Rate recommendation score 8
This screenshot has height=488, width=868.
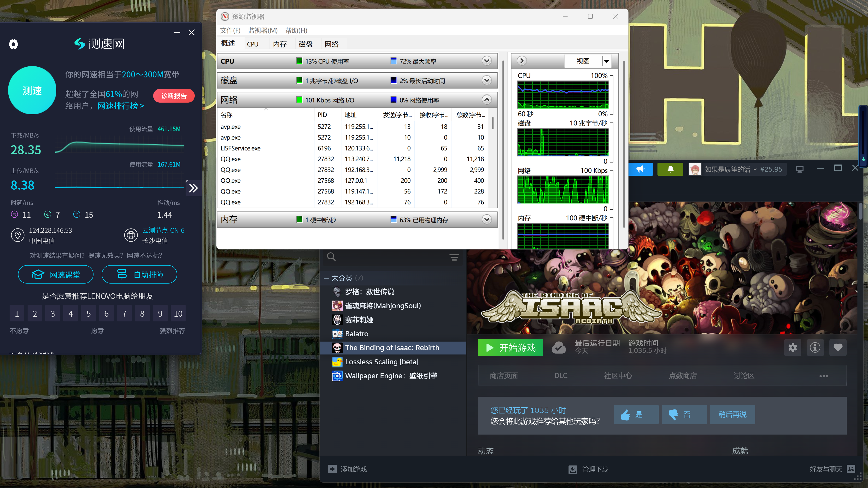(142, 314)
